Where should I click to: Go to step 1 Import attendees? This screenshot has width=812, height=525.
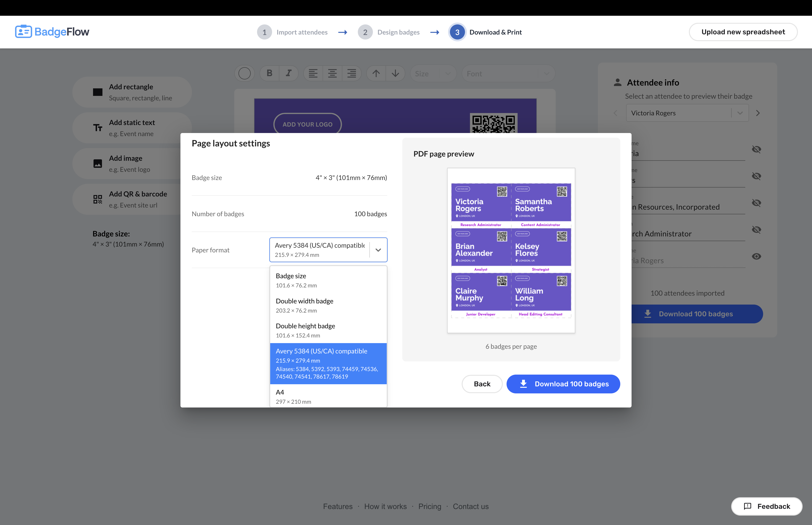292,32
